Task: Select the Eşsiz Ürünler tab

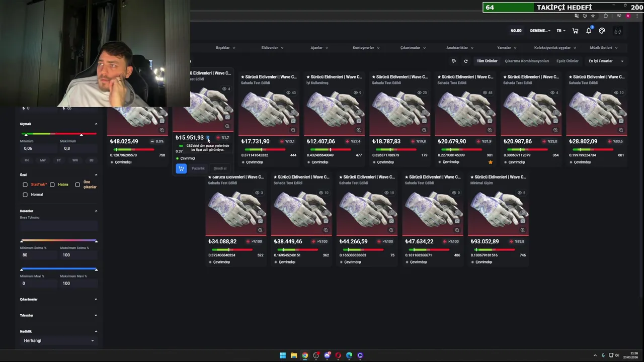Action: (x=568, y=61)
